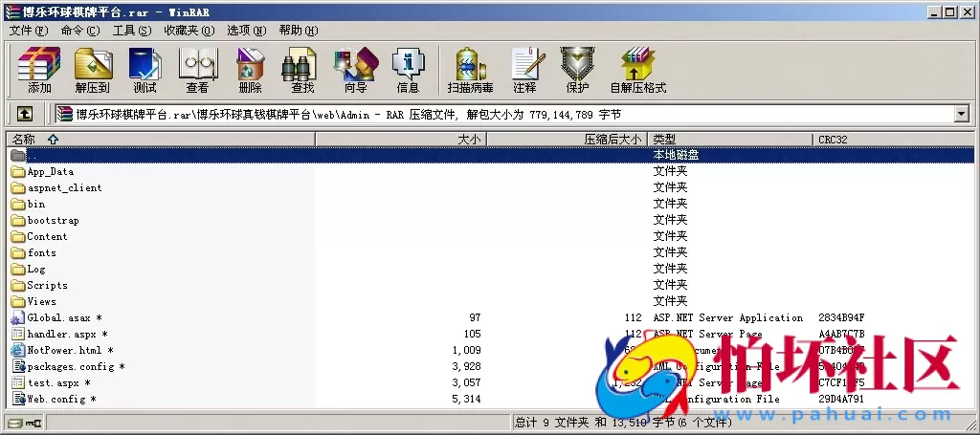Click CRC32 value 2834B94F

(x=841, y=317)
